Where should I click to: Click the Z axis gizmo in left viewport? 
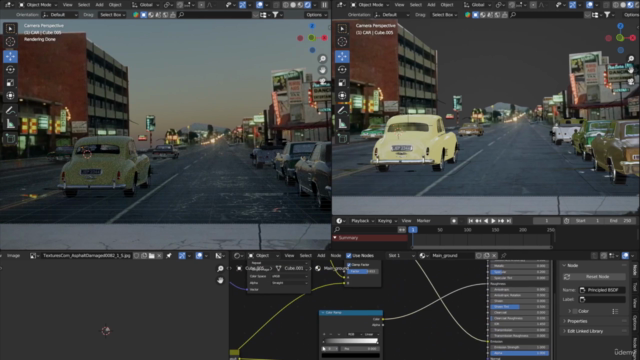312,26
